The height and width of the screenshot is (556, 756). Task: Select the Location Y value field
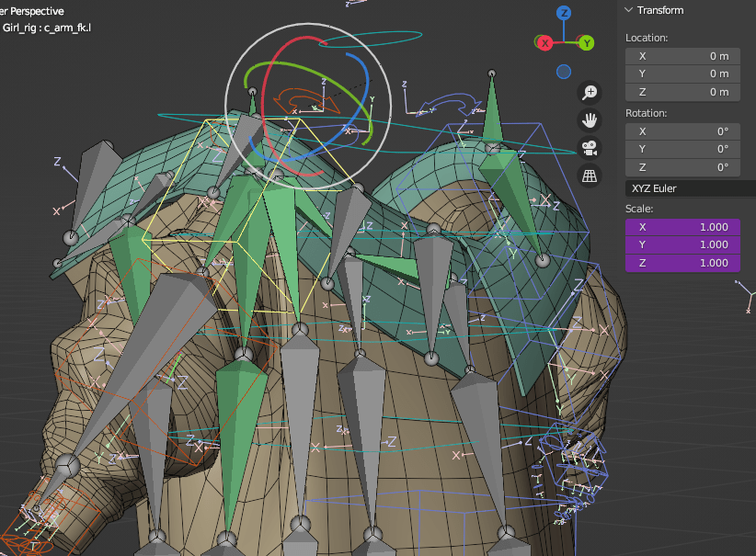pos(682,74)
